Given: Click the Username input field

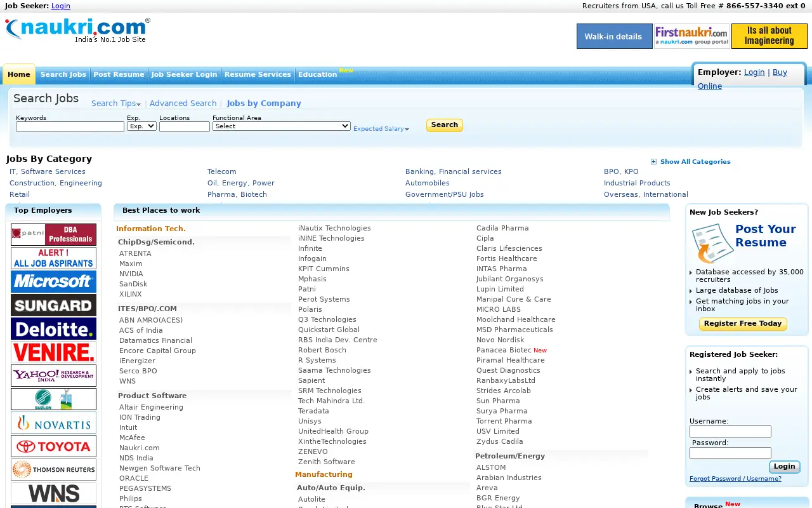Looking at the screenshot, I should 730,432.
